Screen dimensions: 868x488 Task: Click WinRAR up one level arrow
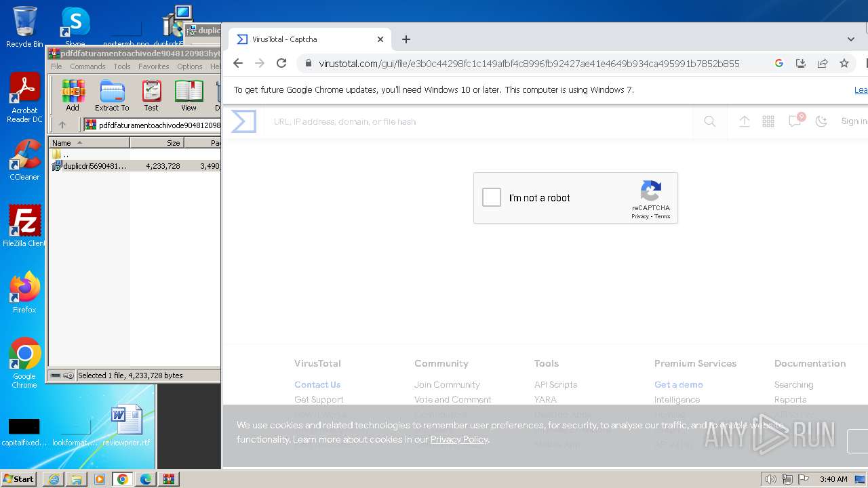[62, 125]
